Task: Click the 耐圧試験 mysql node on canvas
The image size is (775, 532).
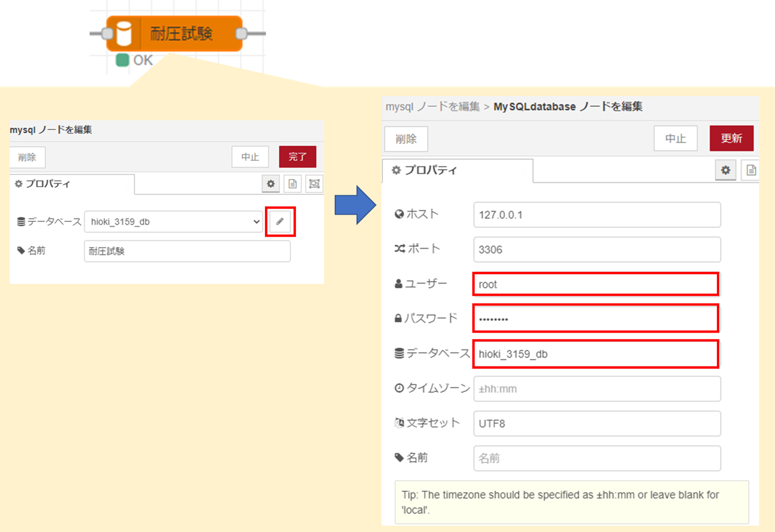Action: point(174,33)
